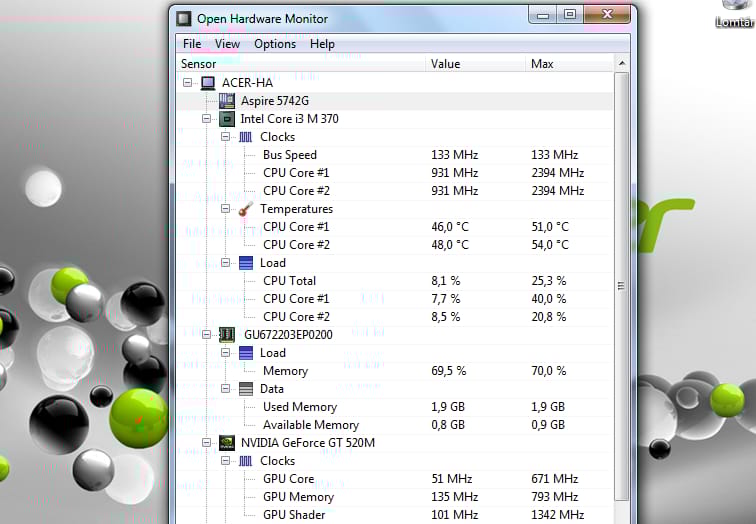Click the Data icon under memory
This screenshot has height=524, width=756.
pyautogui.click(x=245, y=389)
